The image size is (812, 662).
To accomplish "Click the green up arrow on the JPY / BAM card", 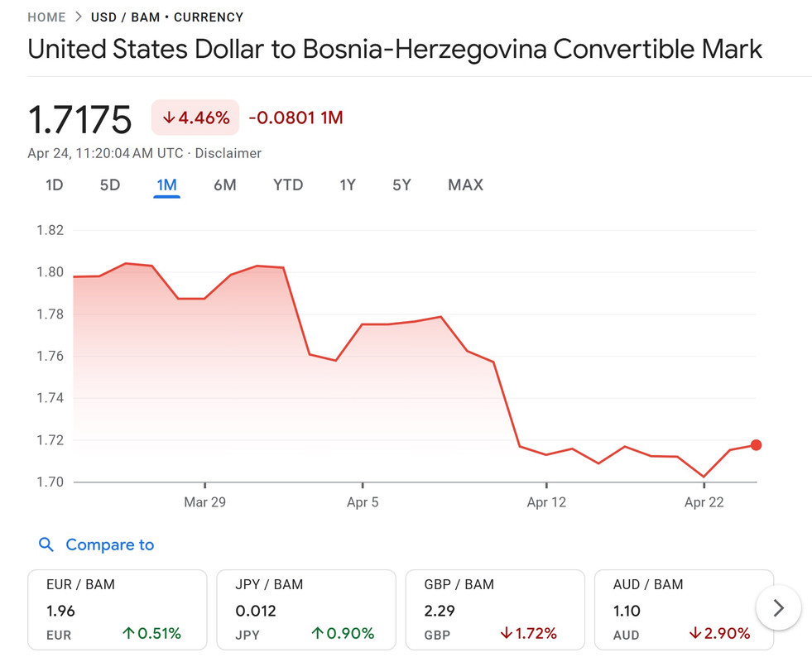I will [x=318, y=633].
